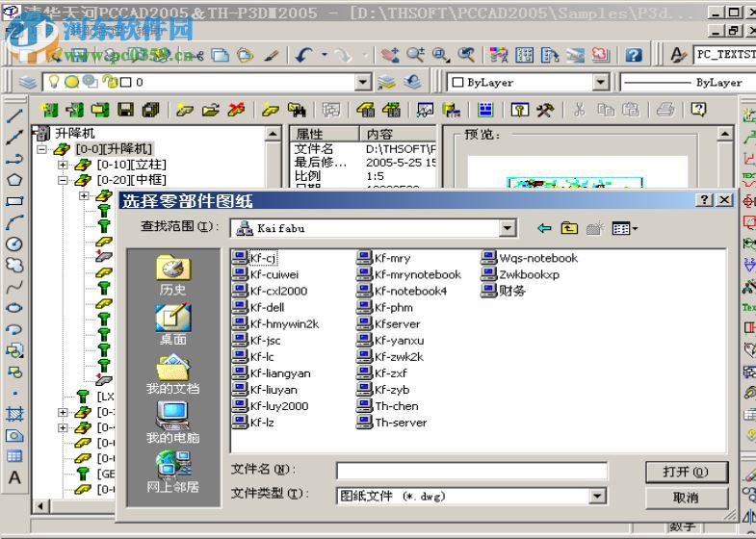This screenshot has width=756, height=539.
Task: Click the 属性 column header
Action: point(325,134)
